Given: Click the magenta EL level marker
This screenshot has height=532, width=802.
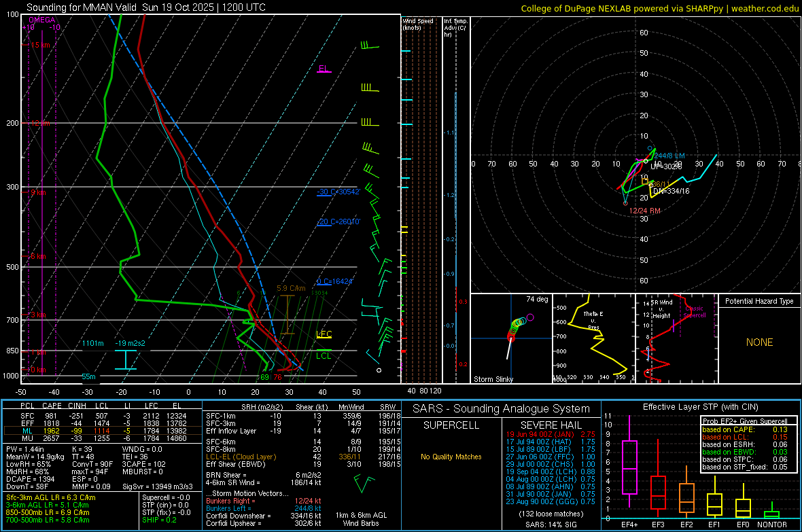Looking at the screenshot, I should [x=324, y=69].
